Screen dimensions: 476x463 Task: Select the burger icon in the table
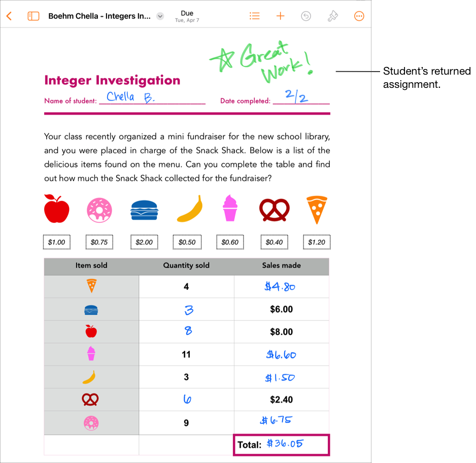(91, 309)
